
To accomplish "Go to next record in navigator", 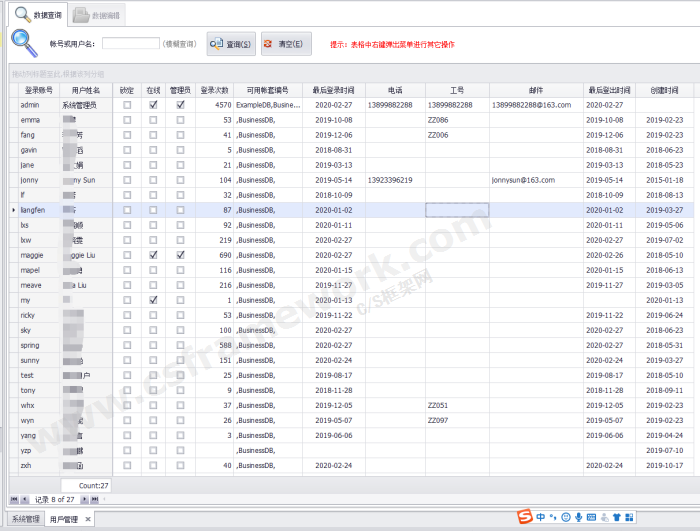I will 84,499.
